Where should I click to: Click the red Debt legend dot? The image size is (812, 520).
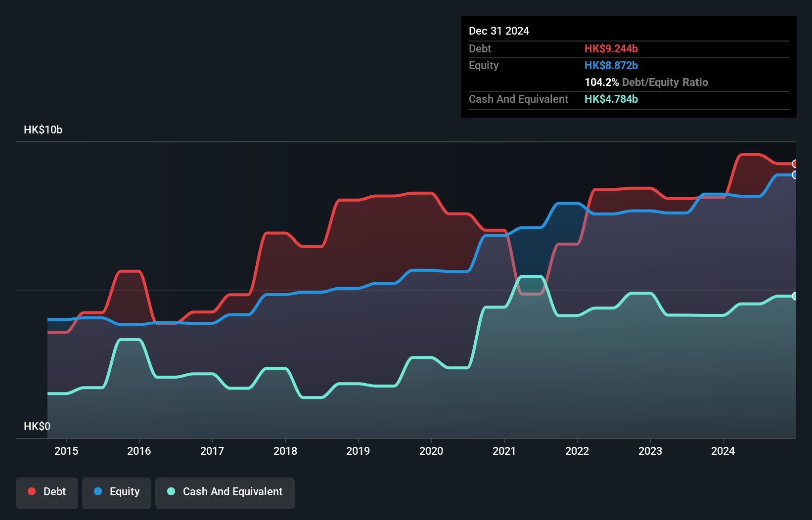[32, 491]
